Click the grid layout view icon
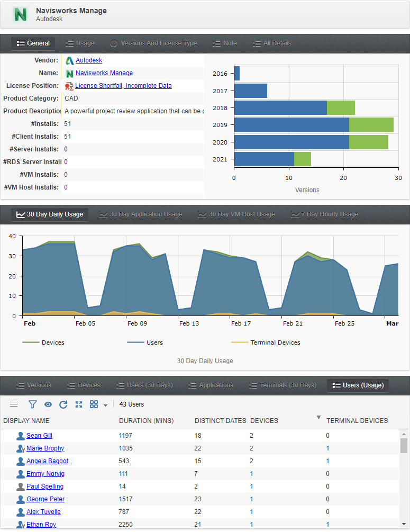The image size is (410, 532). point(94,404)
